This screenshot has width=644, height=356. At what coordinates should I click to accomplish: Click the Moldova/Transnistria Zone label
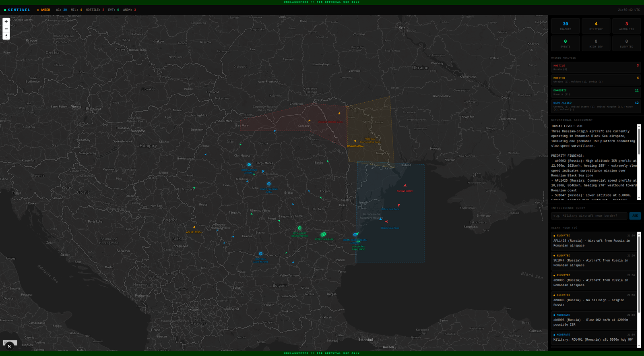[370, 140]
